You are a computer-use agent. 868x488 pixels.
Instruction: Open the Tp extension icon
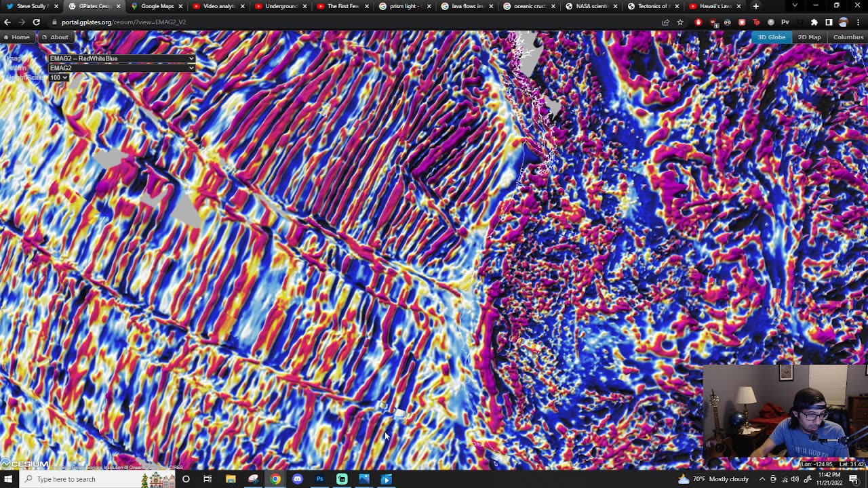click(x=756, y=22)
